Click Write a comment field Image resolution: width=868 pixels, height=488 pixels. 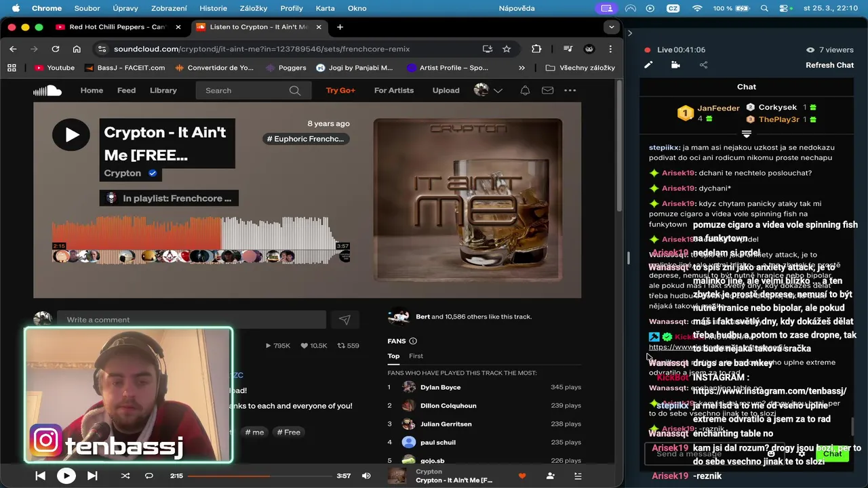tap(191, 319)
